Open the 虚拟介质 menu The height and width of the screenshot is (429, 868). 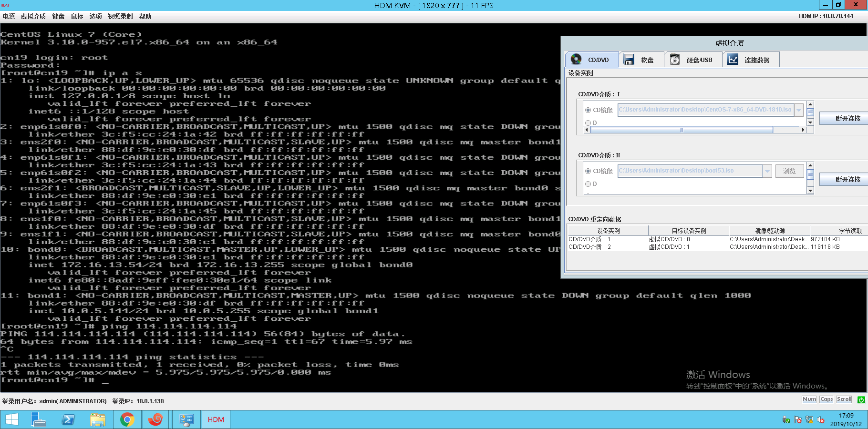[33, 16]
